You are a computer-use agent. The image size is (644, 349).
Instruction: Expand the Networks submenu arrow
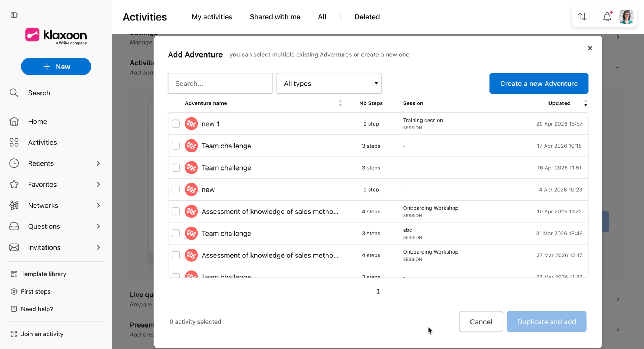point(98,205)
